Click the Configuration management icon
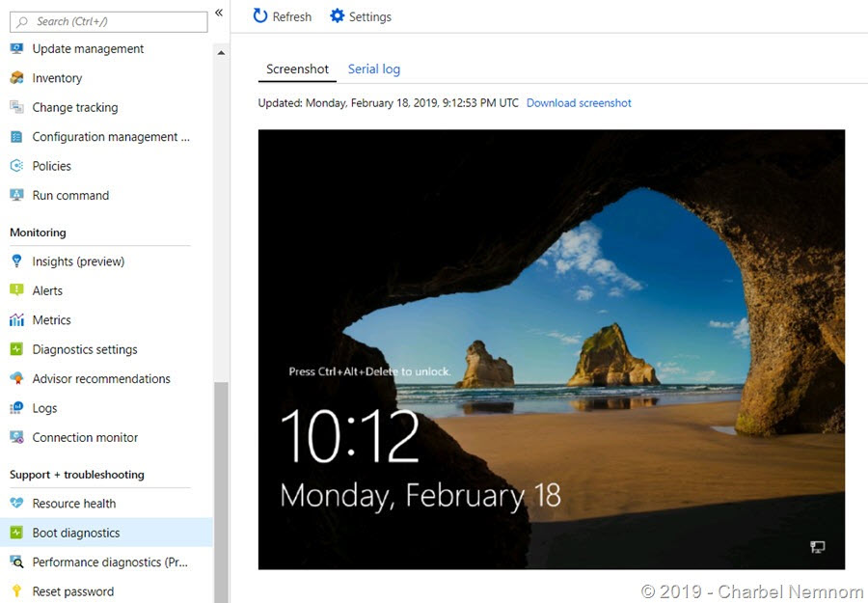This screenshot has height=603, width=868. pos(16,137)
